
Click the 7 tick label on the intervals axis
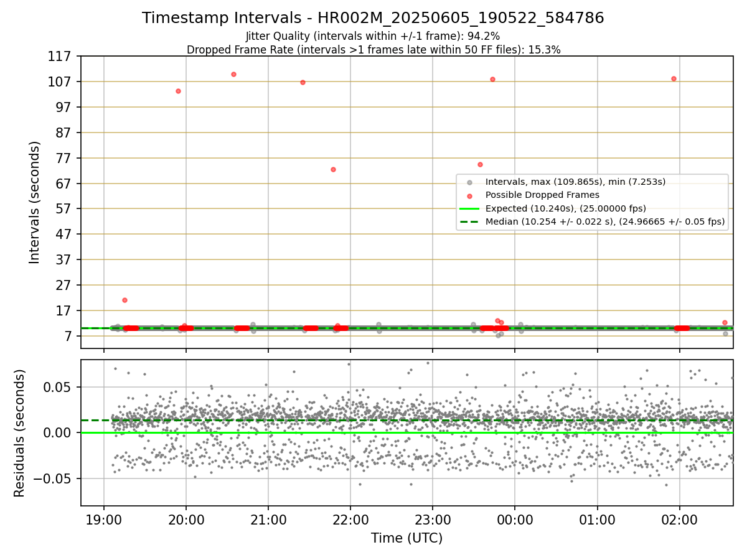(x=69, y=337)
